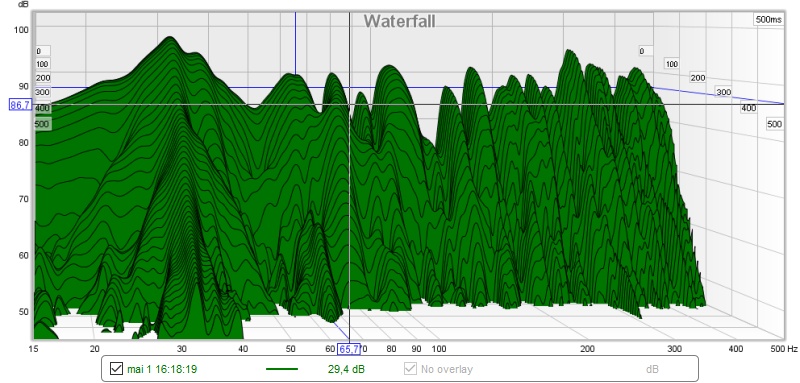Viewport: 800px width, 383px height.
Task: Click the 200 Hz frequency axis label
Action: [588, 349]
